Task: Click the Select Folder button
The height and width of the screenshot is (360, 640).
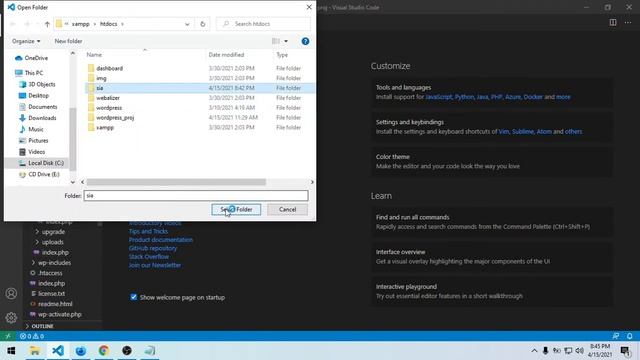Action: 236,209
